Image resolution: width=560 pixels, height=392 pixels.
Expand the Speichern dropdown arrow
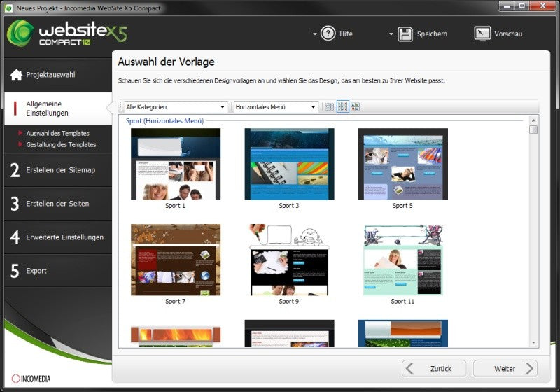coord(391,34)
